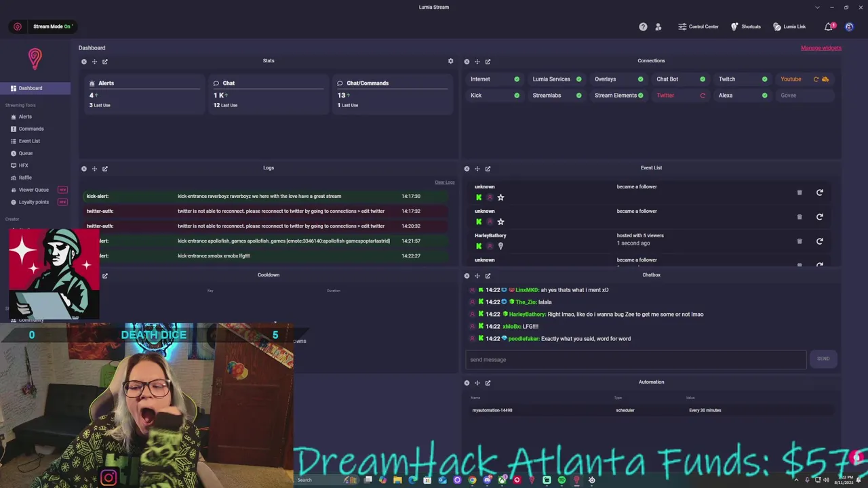Click the Lumia Stream logo in sidebar
The width and height of the screenshot is (868, 488).
tap(35, 58)
